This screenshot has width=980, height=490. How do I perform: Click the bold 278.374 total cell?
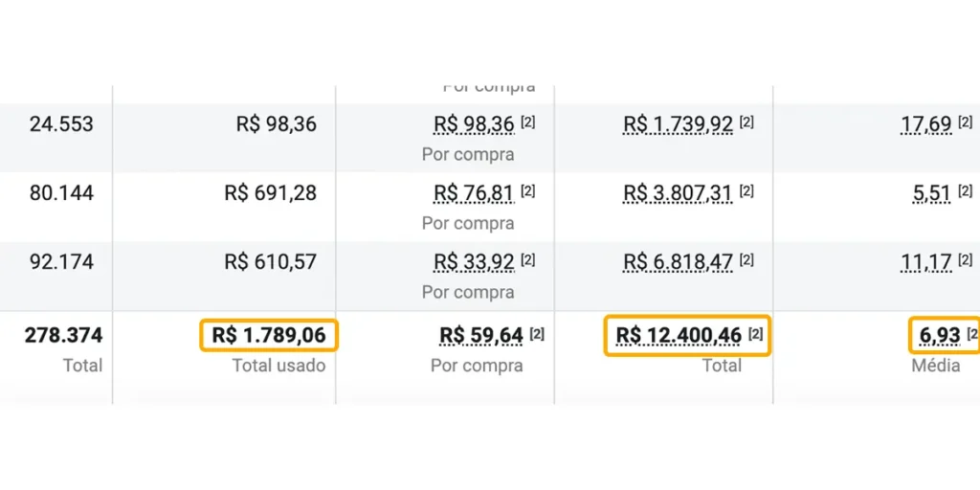point(66,336)
